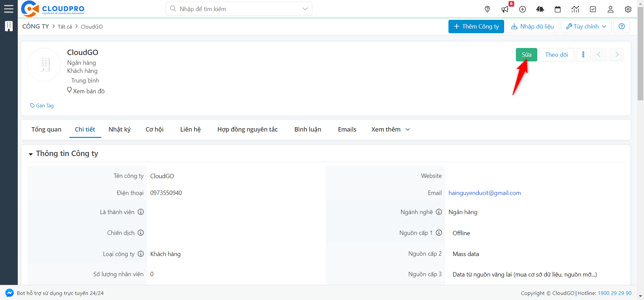Click the hainguyenducit@gmail.com email link
644x300 pixels.
[485, 193]
